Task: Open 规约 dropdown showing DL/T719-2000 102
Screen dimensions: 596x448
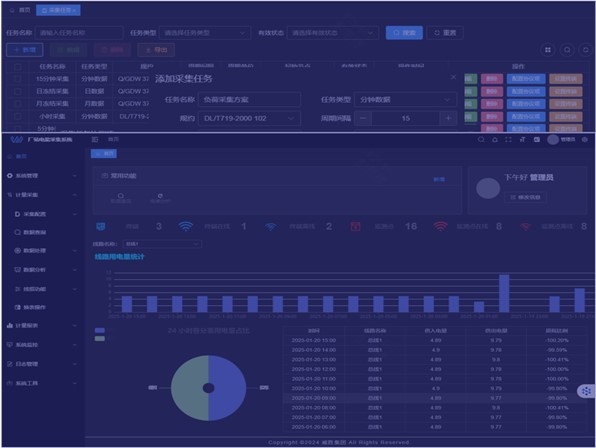Action: point(249,118)
